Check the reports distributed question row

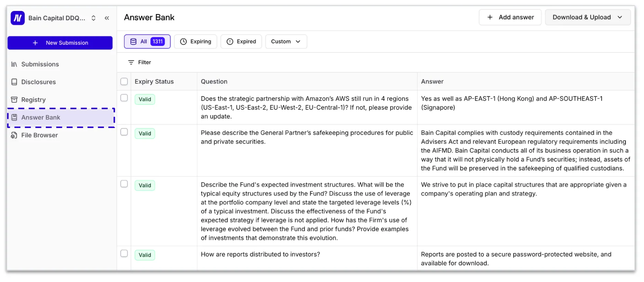click(x=124, y=254)
